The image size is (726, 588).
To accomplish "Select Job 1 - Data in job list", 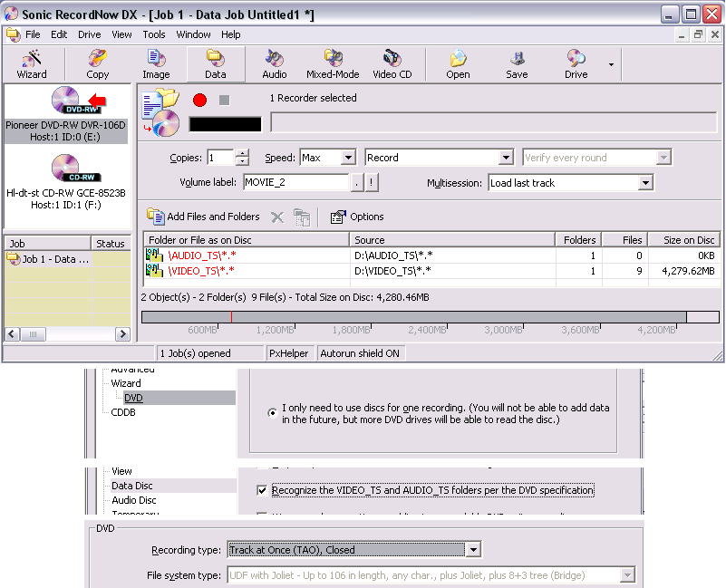I will click(x=48, y=259).
